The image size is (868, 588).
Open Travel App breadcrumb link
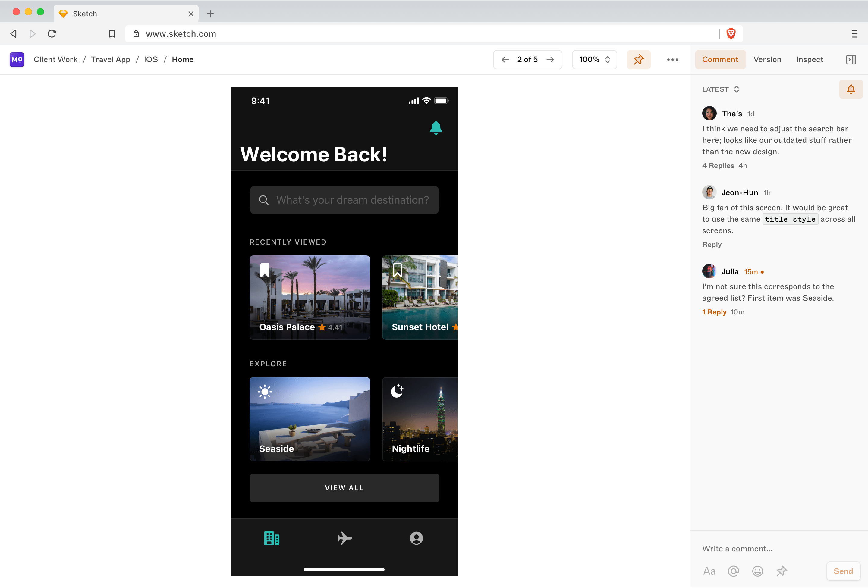click(x=111, y=60)
